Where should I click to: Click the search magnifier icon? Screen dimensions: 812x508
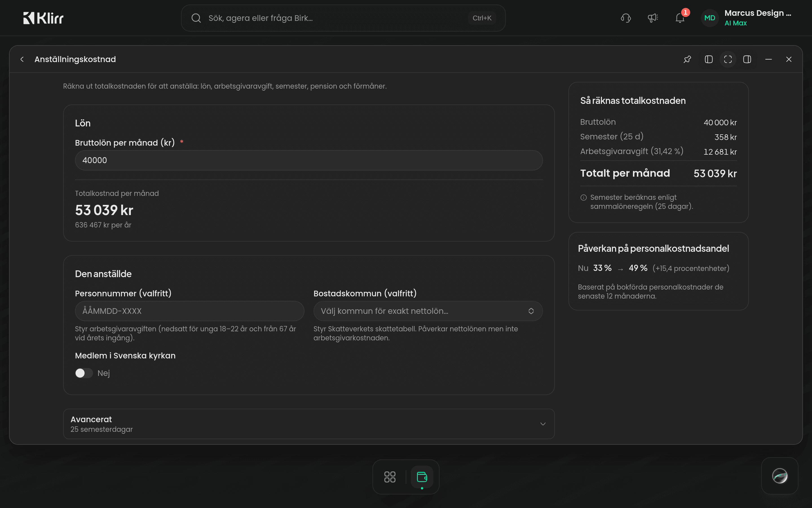coord(196,18)
